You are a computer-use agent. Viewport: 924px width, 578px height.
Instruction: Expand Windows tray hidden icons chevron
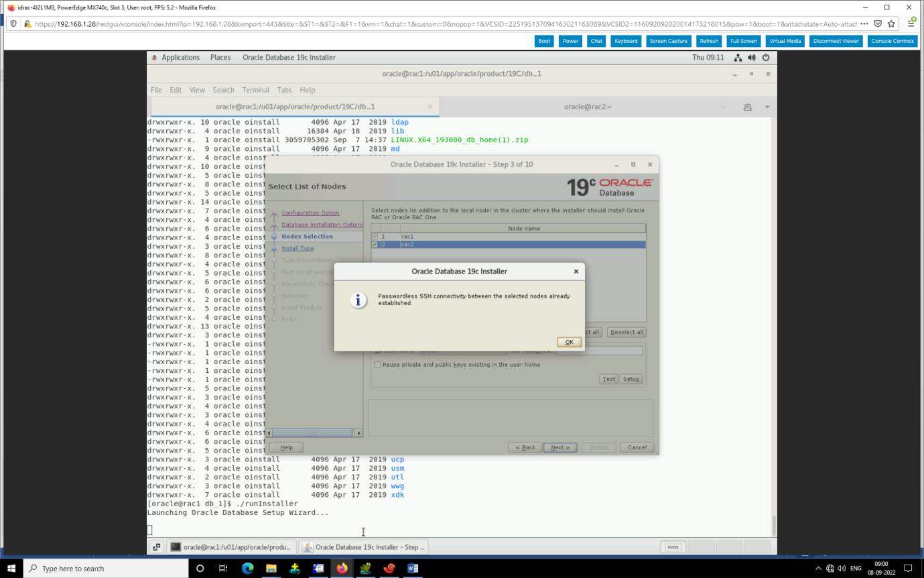(818, 569)
